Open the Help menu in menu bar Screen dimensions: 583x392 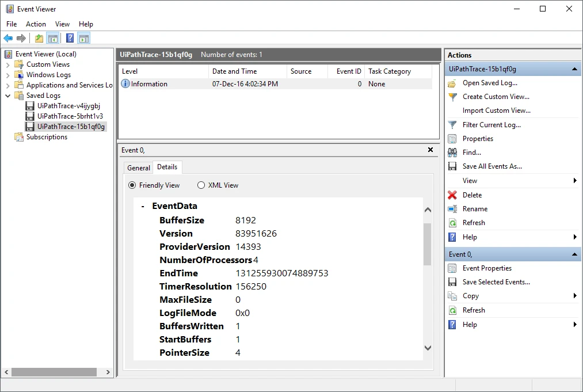[86, 24]
